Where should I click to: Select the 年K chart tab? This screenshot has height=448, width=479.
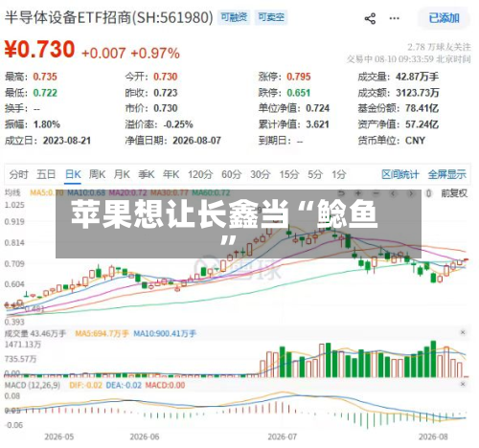coord(171,174)
